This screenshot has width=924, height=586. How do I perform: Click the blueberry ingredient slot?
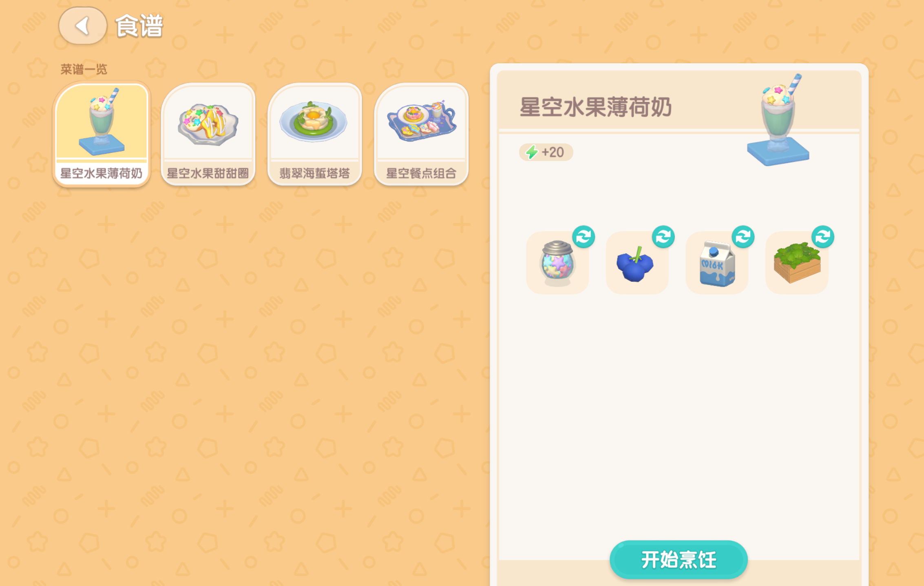click(x=637, y=263)
